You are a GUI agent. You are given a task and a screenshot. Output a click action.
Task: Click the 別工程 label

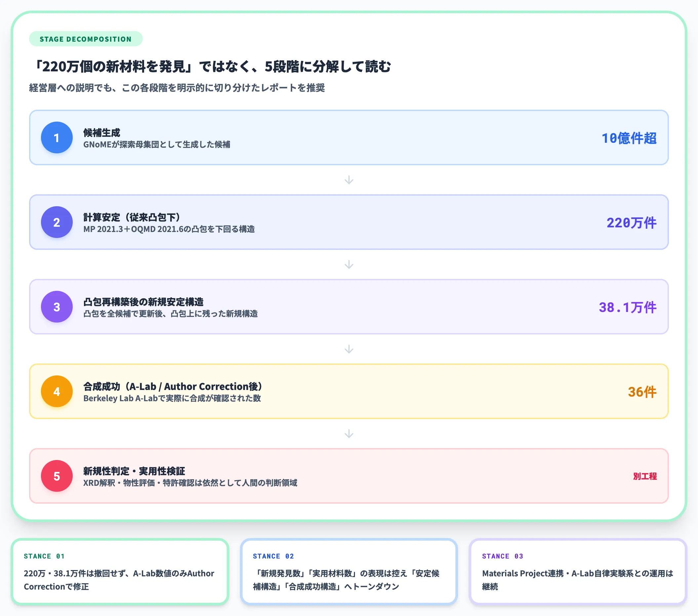(x=645, y=476)
